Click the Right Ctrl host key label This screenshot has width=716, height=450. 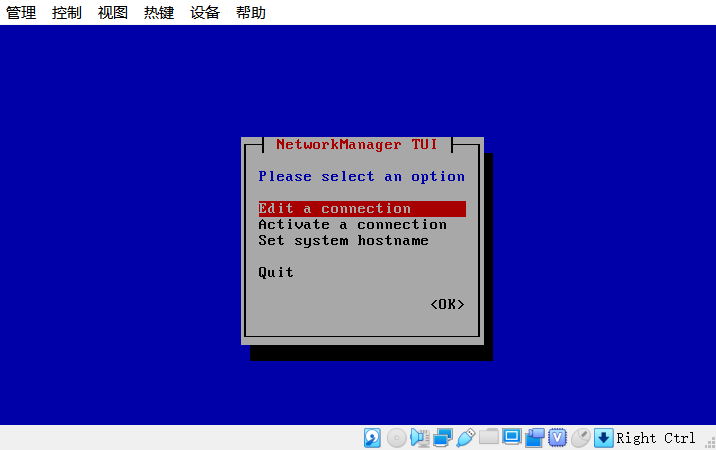pos(656,438)
